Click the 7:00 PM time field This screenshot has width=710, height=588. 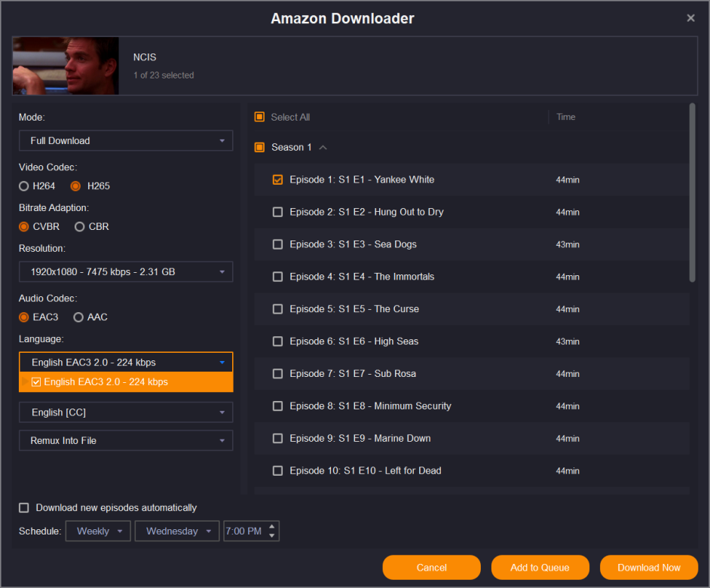coord(244,531)
